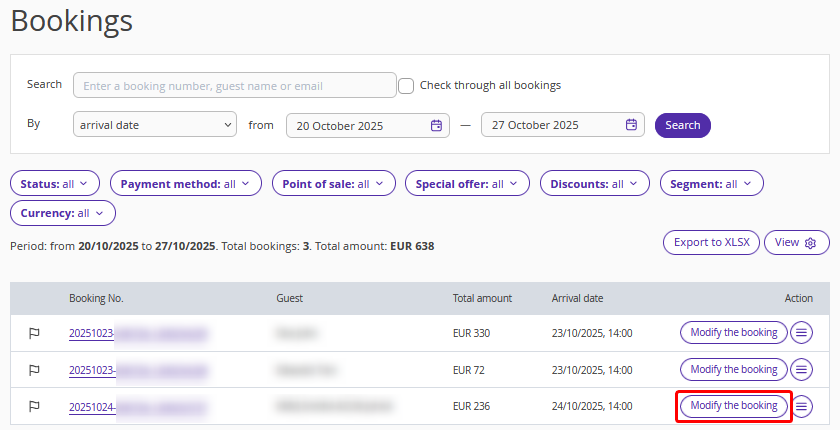Focus the booking search text field

[235, 85]
